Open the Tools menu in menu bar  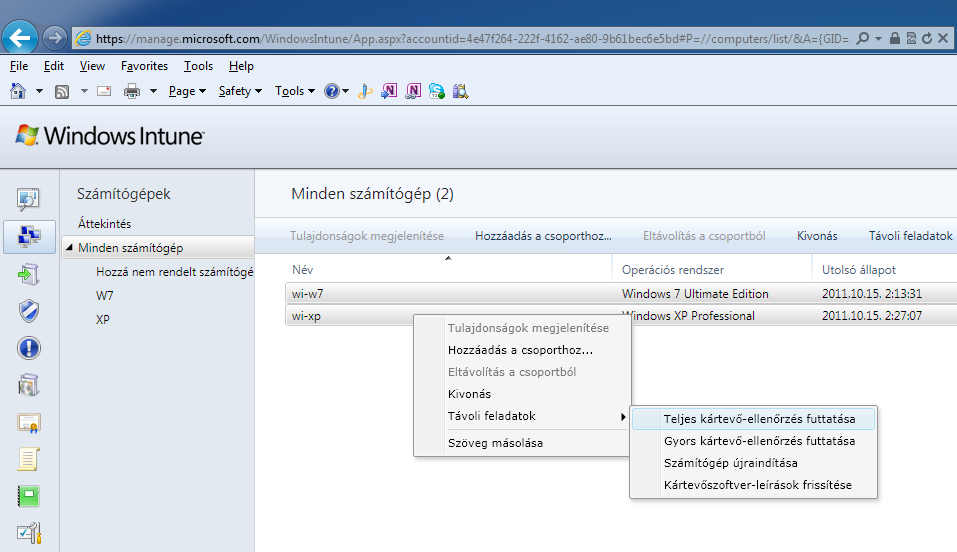coord(198,66)
